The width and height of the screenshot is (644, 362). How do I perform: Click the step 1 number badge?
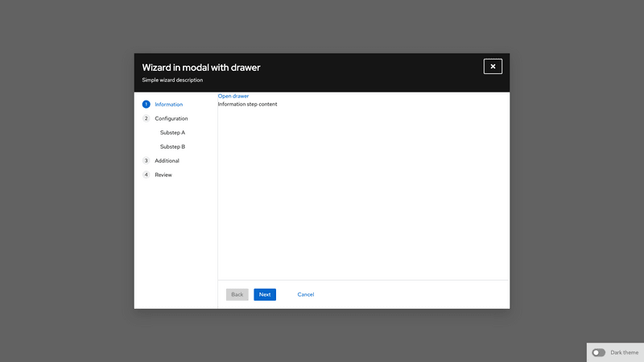tap(146, 105)
